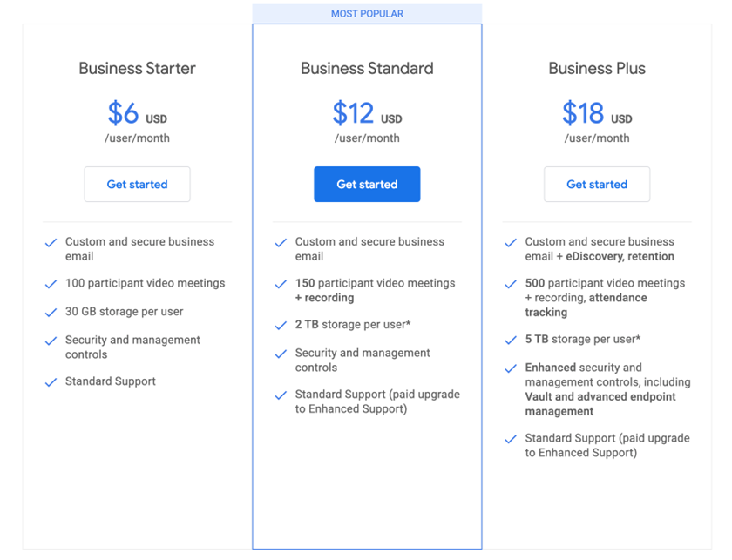Click the checkmark beside eDiscovery, retention email feature
Screen dimensions: 732x560
click(511, 243)
